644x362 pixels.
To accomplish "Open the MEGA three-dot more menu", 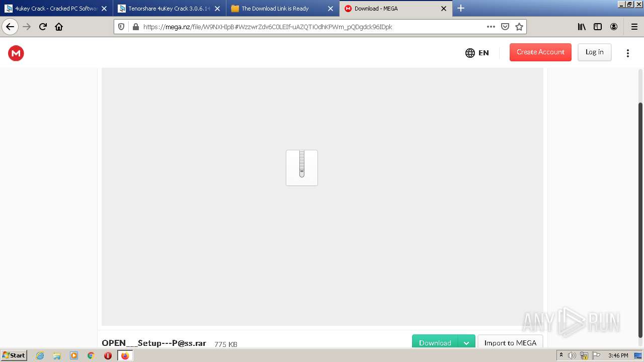I will pos(627,53).
